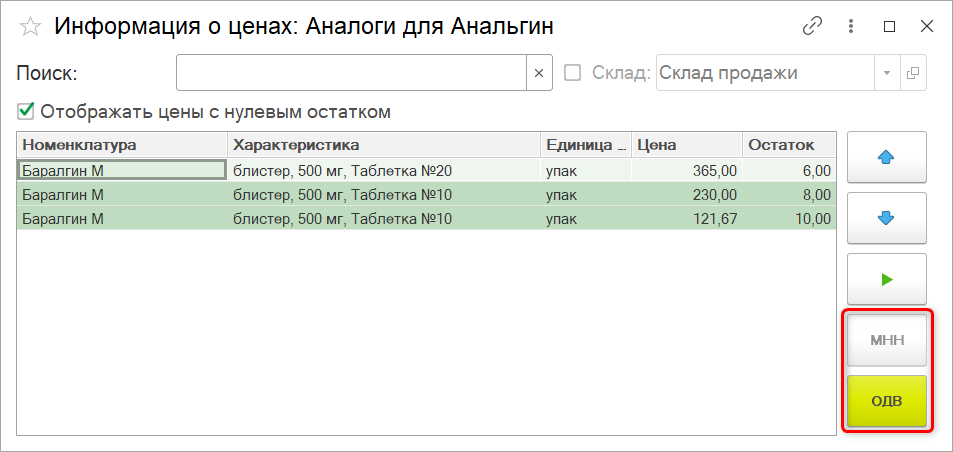Viewport: 953px width, 452px height.
Task: Click the blue down arrow button
Action: pyautogui.click(x=886, y=218)
